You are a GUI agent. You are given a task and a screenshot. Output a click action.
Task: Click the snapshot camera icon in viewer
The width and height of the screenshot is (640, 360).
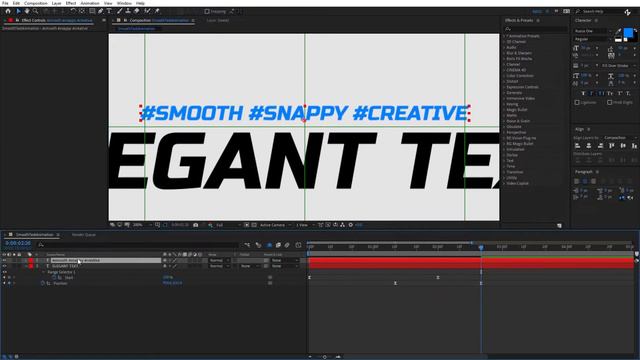[x=196, y=225]
